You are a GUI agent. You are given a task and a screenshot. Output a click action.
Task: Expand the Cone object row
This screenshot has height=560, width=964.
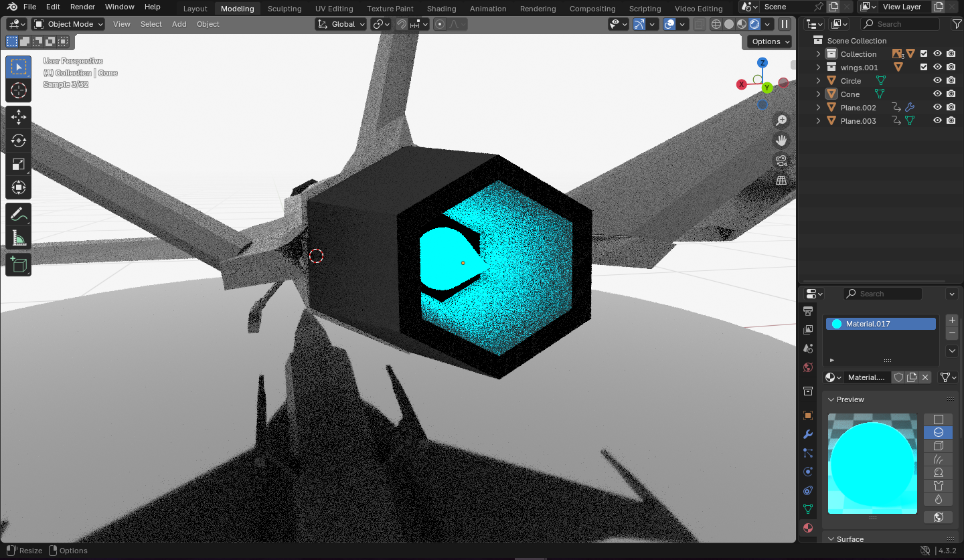point(818,94)
